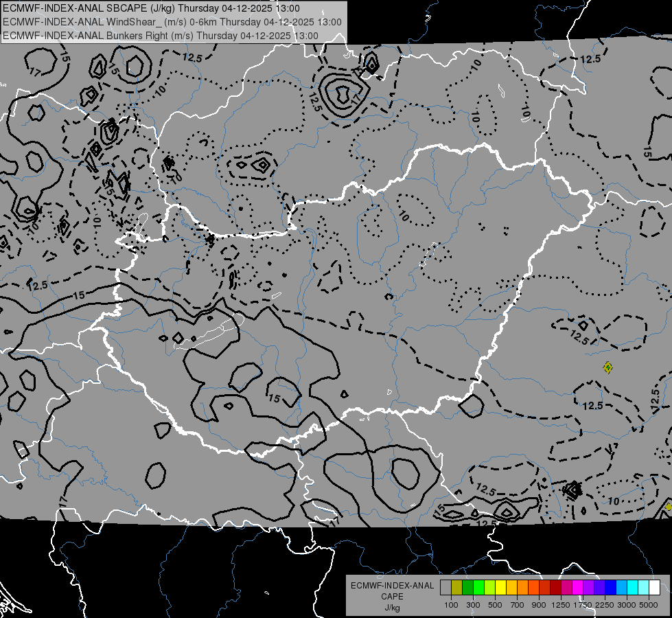Click the 900 legend tick label
Image resolution: width=672 pixels, height=618 pixels.
(x=539, y=605)
